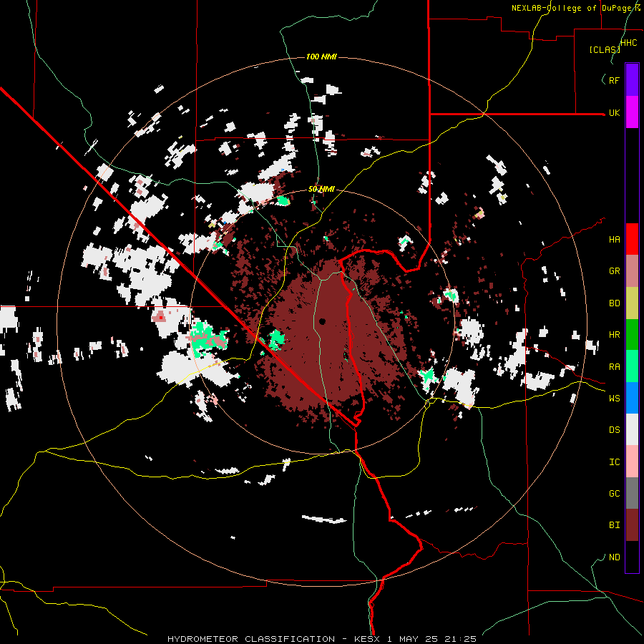Click the [CLAS] legend header
Viewport: 644px width, 644px height.
[x=605, y=50]
